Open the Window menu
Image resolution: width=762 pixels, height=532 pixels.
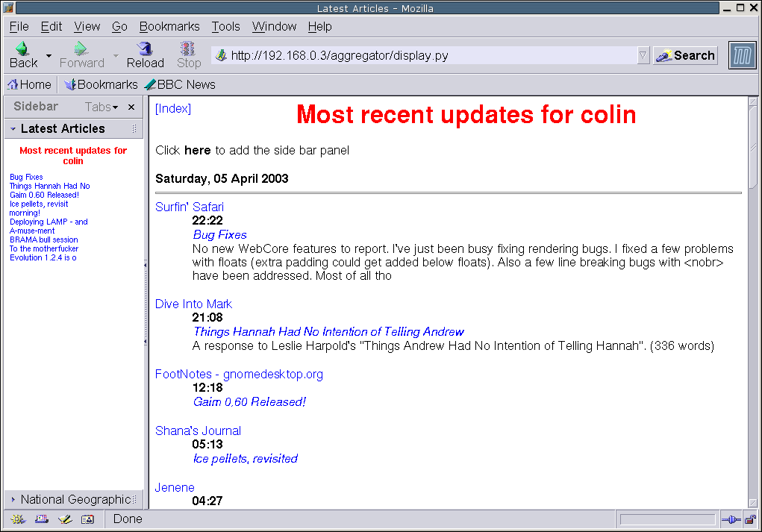[x=274, y=26]
